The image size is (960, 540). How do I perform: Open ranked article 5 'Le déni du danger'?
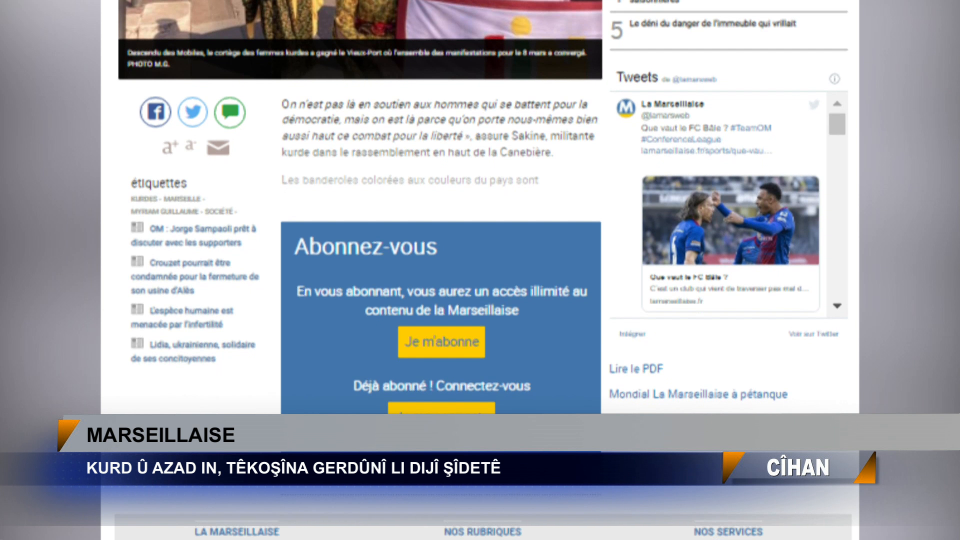(x=712, y=24)
